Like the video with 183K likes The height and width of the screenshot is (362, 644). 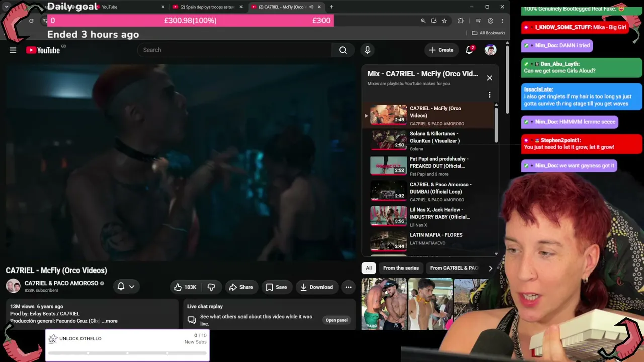[x=185, y=287]
